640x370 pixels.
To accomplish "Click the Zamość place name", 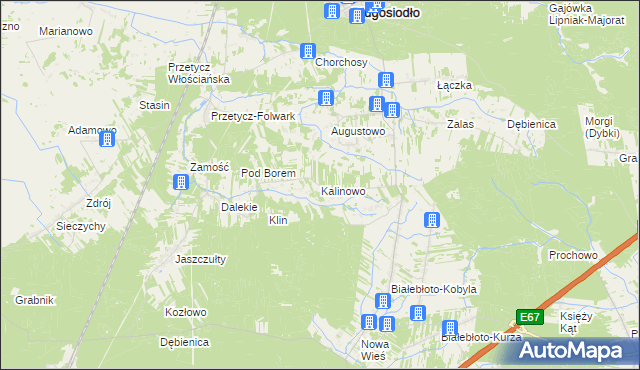I will pos(210,167).
